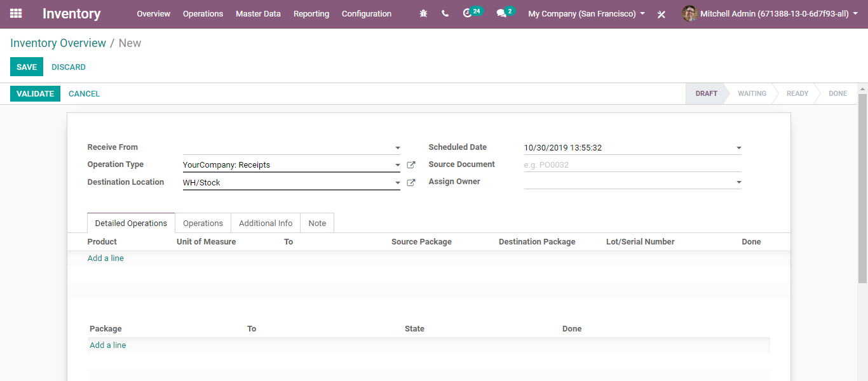Open external link icon beside Destination Location

point(411,183)
